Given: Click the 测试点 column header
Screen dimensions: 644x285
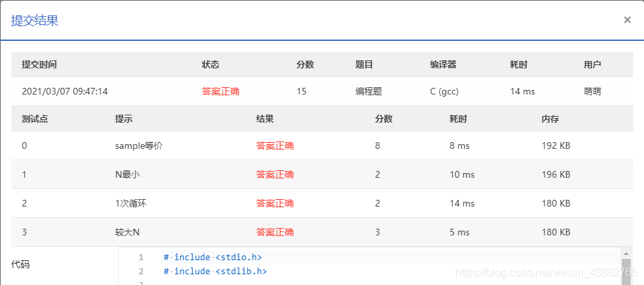Looking at the screenshot, I should point(35,119).
